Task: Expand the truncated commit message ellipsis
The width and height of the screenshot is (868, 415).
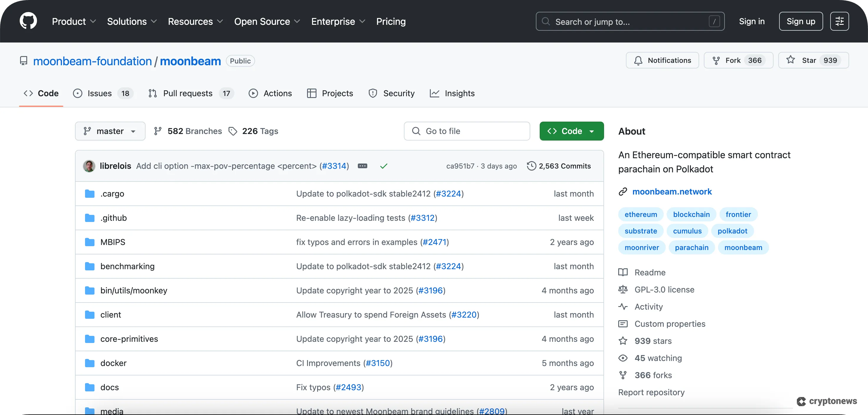Action: pyautogui.click(x=363, y=166)
